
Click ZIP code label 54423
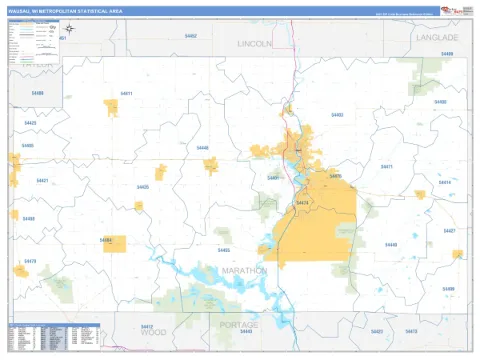click(x=377, y=332)
